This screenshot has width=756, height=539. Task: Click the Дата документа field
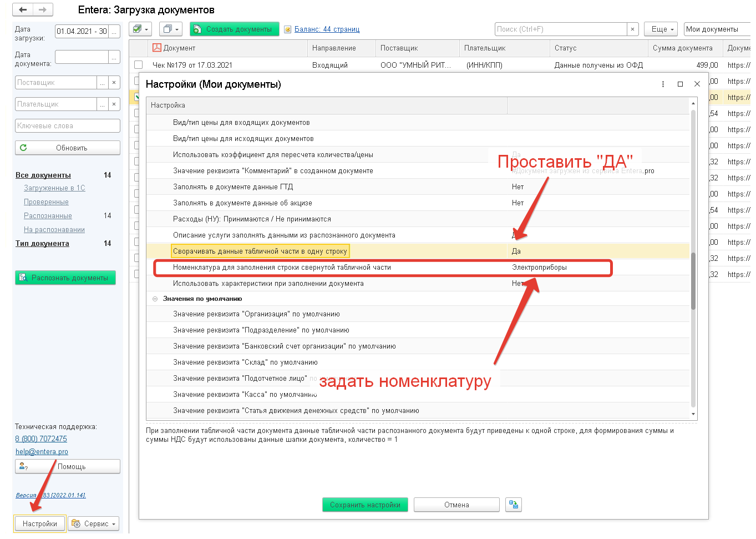(82, 57)
